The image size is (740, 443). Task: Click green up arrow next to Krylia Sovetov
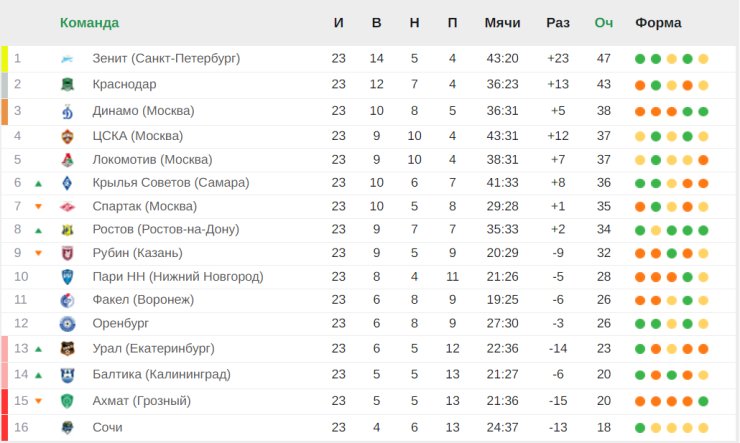39,184
